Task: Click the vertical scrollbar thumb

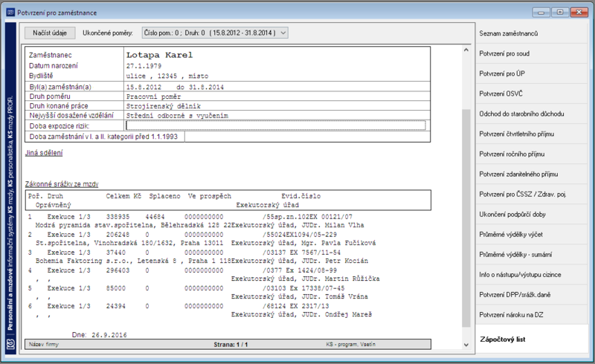Action: 466,218
